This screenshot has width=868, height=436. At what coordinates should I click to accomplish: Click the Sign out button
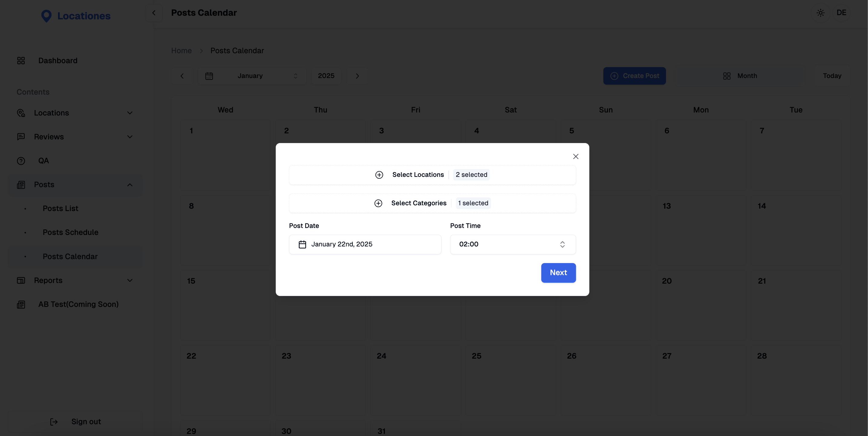point(76,421)
